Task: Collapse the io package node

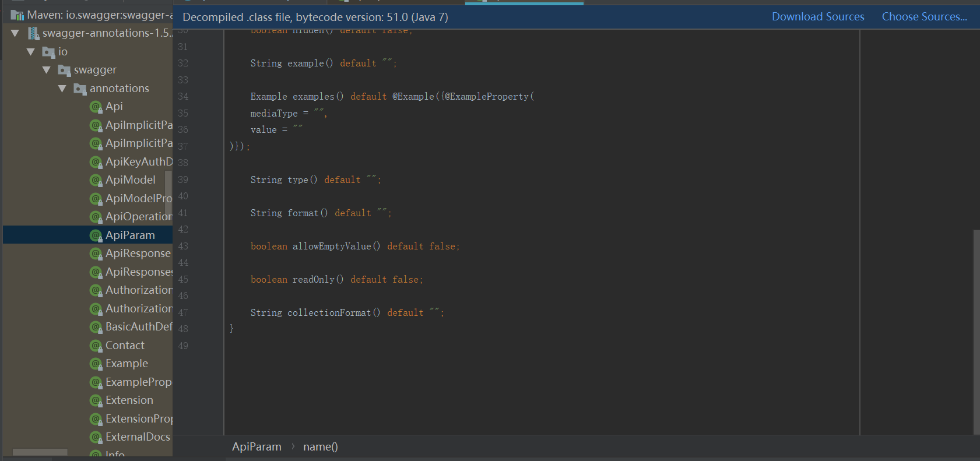Action: coord(31,52)
